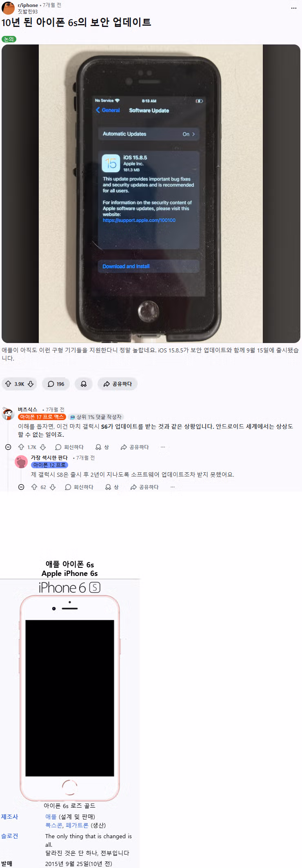Open the r/iphone subreddit link
Viewport: 302px width, 868px height.
pyautogui.click(x=28, y=5)
